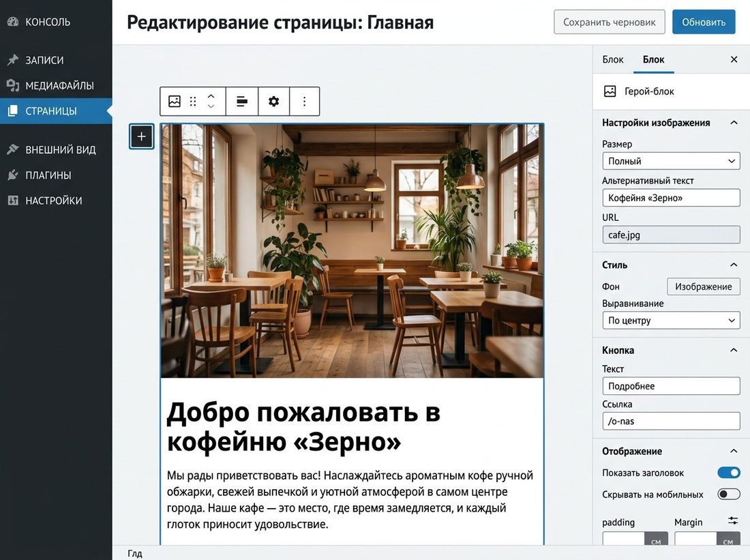This screenshot has width=750, height=560.
Task: Open the block options three-dot menu
Action: coord(304,101)
